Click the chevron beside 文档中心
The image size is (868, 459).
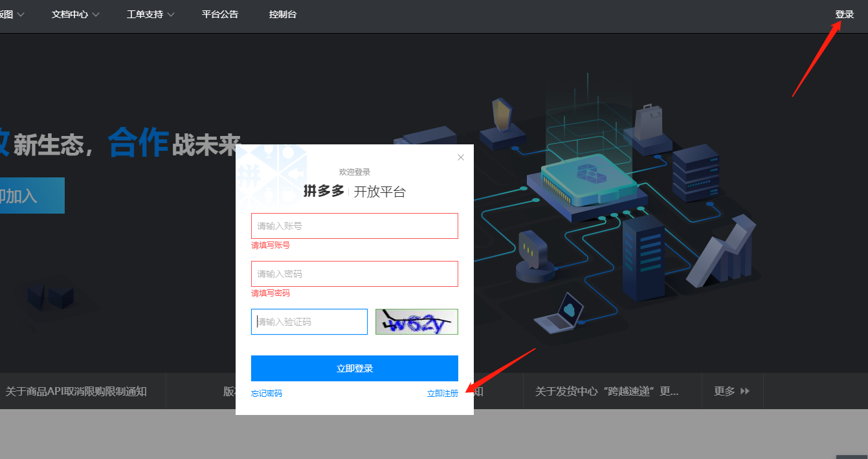96,15
